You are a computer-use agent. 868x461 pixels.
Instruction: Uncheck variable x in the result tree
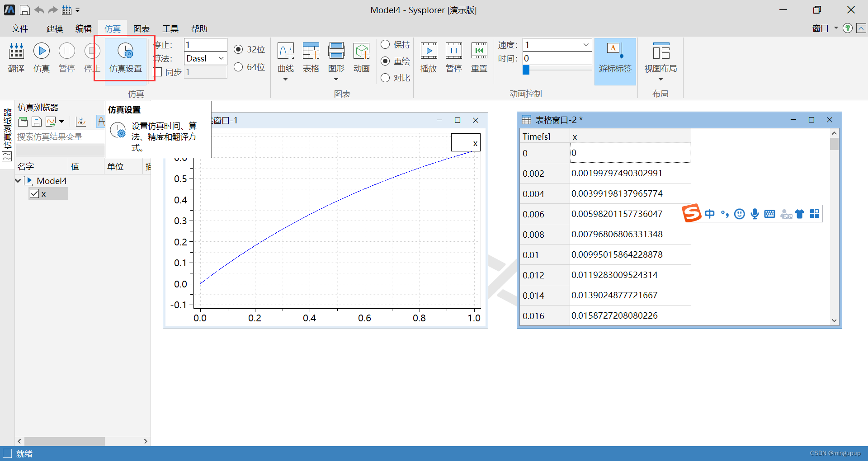(34, 193)
